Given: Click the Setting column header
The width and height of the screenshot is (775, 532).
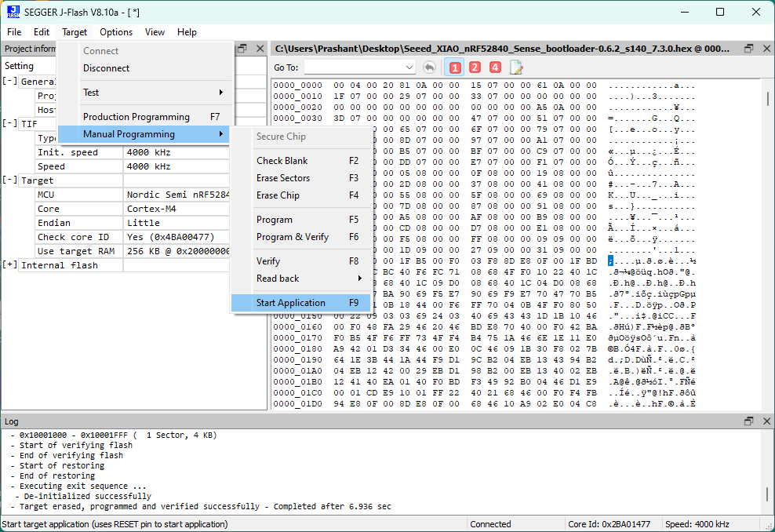Looking at the screenshot, I should [20, 66].
